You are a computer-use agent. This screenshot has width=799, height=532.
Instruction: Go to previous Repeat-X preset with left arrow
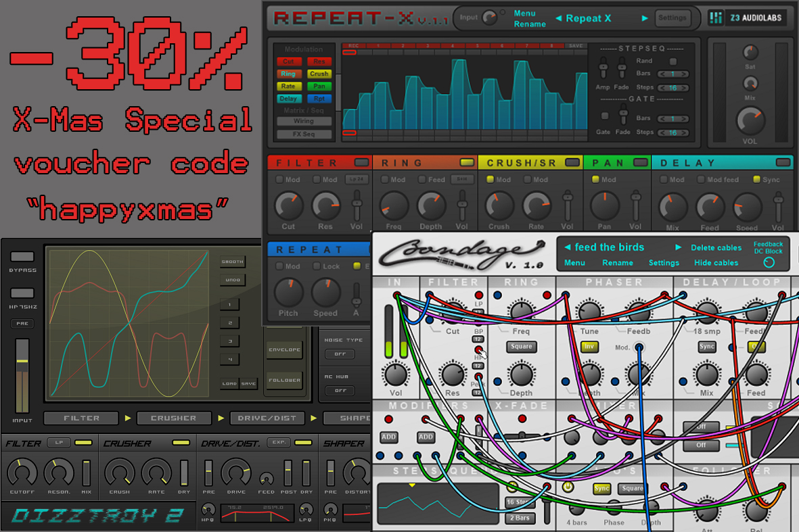[x=558, y=18]
